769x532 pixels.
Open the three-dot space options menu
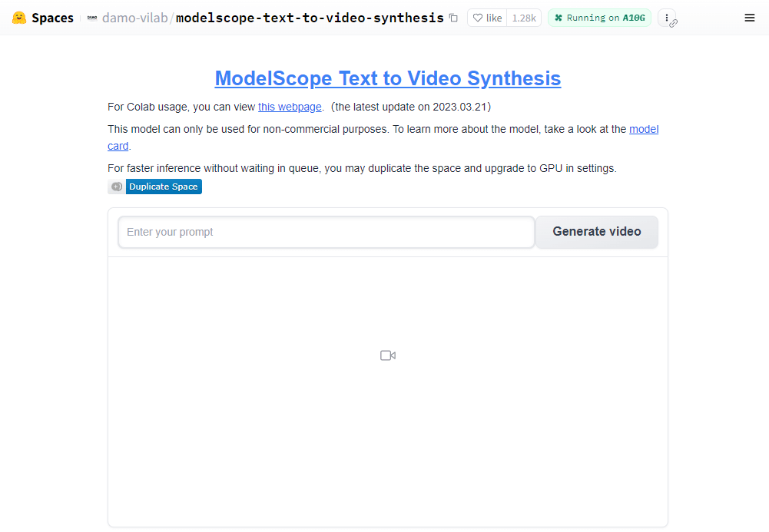point(667,18)
